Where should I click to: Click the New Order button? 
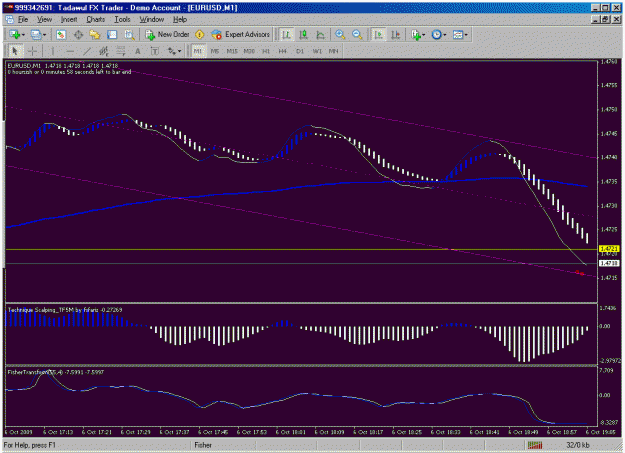(x=167, y=35)
